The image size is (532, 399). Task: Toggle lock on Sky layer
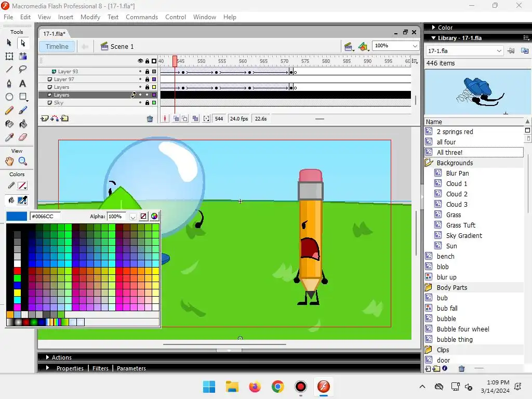point(147,102)
